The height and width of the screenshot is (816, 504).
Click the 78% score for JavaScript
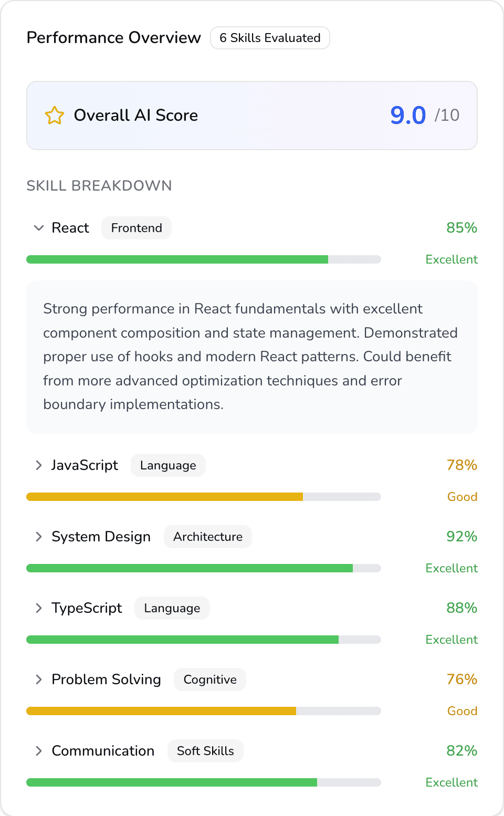(461, 465)
